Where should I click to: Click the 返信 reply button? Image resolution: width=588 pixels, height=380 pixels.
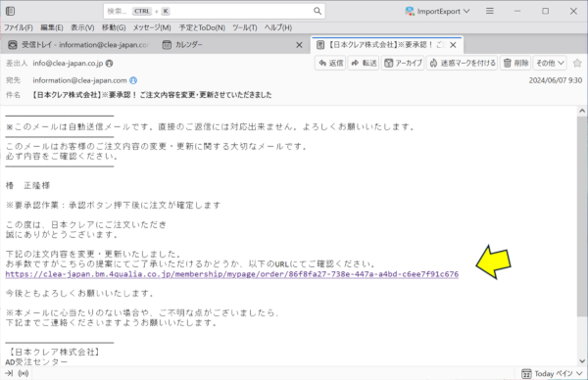[330, 63]
